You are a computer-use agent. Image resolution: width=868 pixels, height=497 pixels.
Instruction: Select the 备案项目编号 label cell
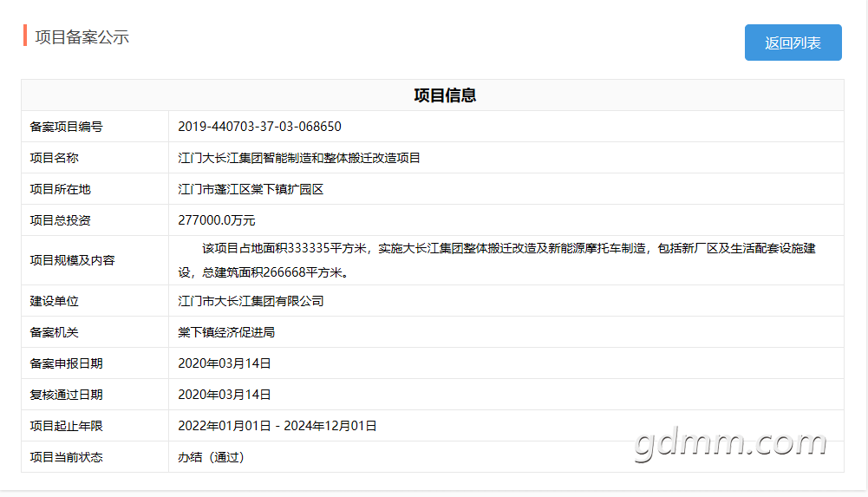point(95,127)
